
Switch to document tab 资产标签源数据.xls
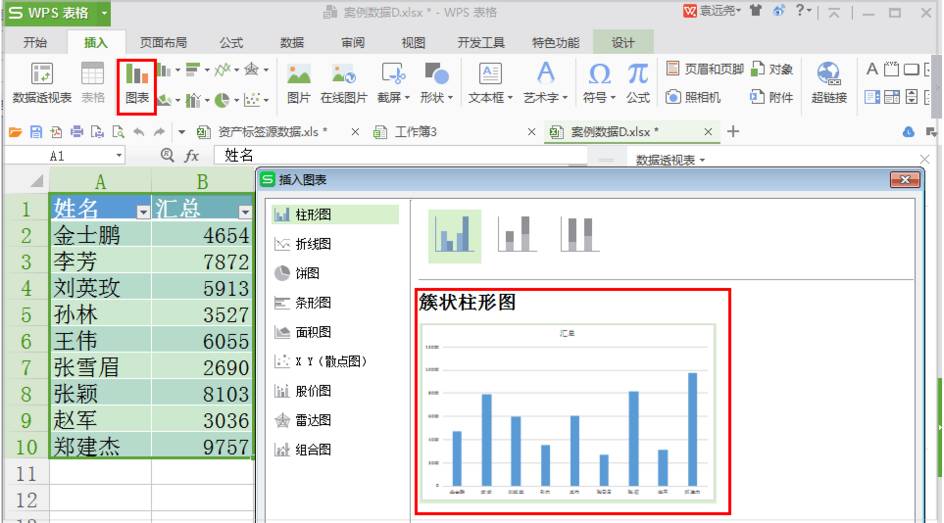273,132
